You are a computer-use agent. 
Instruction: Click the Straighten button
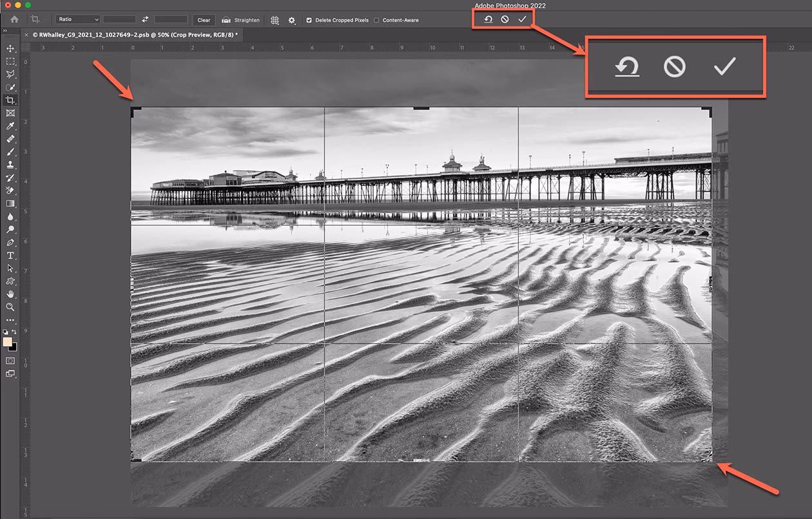click(x=240, y=20)
